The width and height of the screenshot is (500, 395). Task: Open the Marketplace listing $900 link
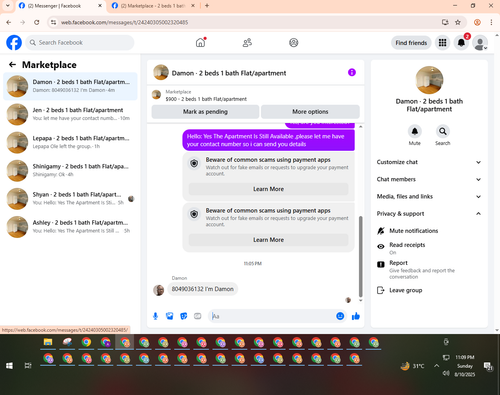click(206, 99)
